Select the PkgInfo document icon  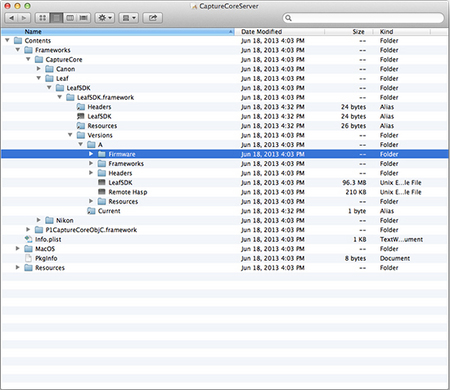coord(28,258)
